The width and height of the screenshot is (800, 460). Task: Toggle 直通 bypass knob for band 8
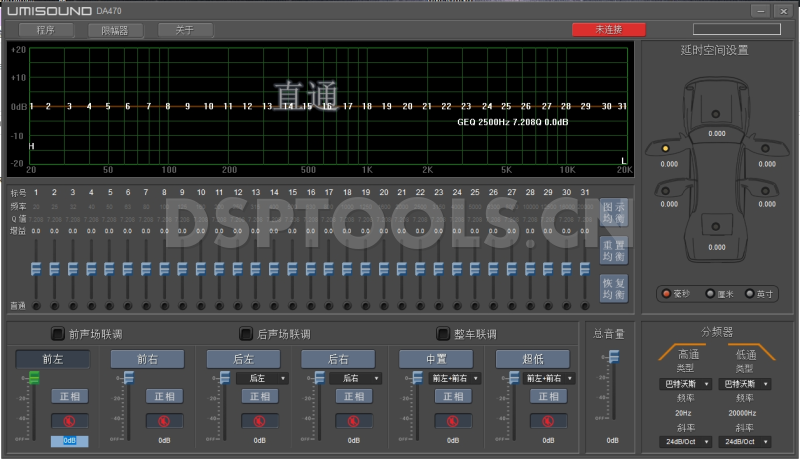pos(164,306)
